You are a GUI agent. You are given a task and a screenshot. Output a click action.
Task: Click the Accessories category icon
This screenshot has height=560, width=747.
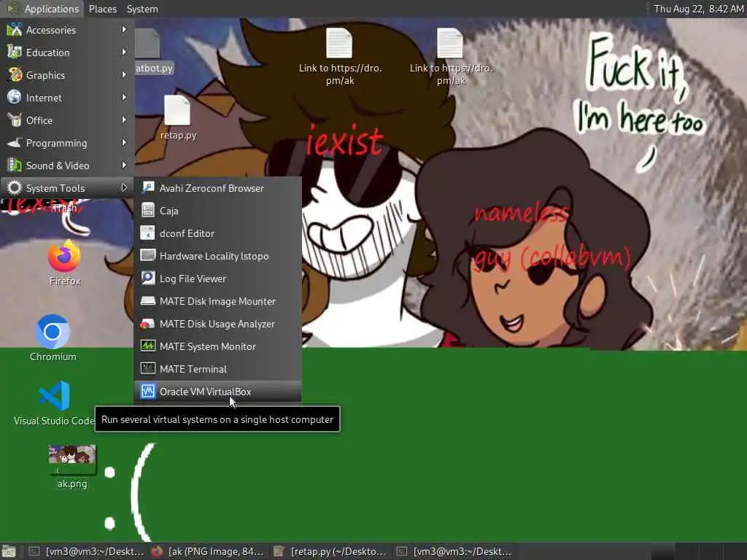click(15, 29)
